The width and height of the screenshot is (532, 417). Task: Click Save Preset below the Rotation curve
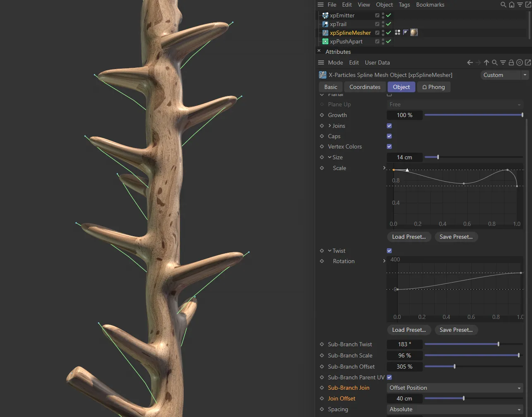point(456,330)
